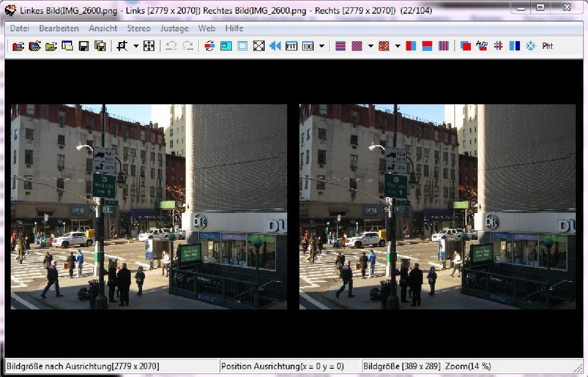The width and height of the screenshot is (588, 377).
Task: Click the save stereo image floppy icon
Action: click(84, 46)
